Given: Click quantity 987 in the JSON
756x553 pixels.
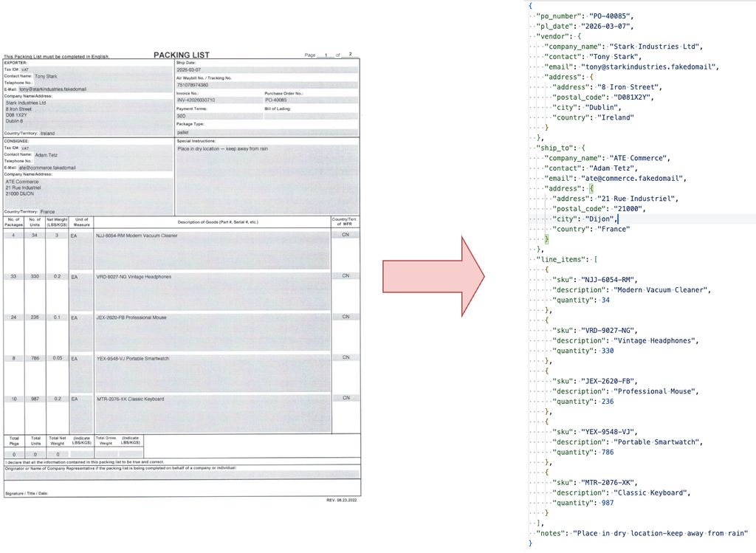Looking at the screenshot, I should pos(607,503).
